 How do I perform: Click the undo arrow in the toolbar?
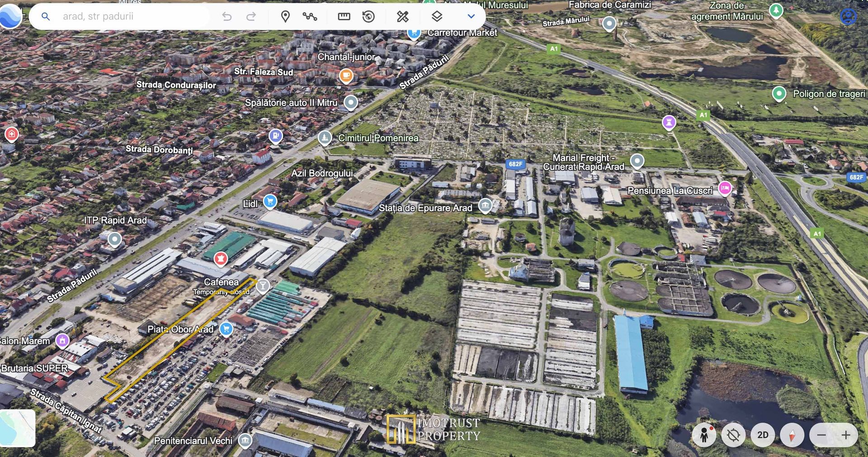click(227, 17)
